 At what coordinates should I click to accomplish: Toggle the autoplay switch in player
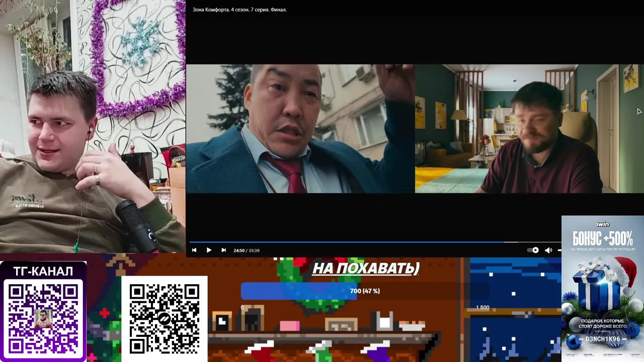[x=533, y=250]
